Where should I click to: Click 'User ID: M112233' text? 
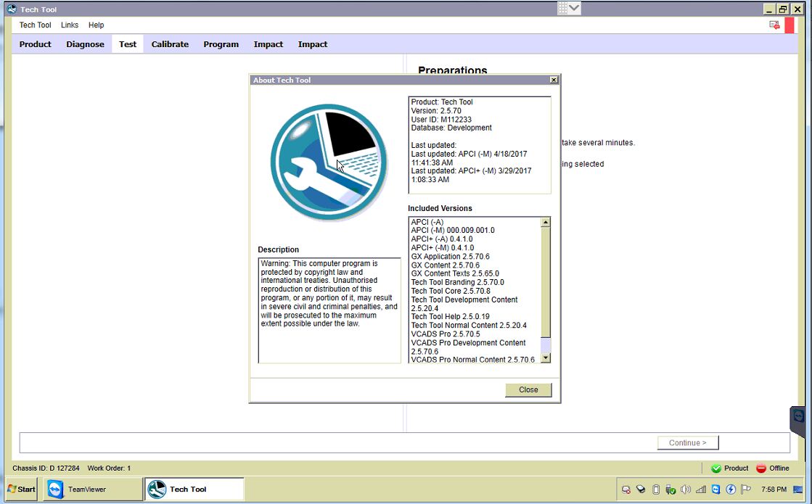pyautogui.click(x=441, y=120)
